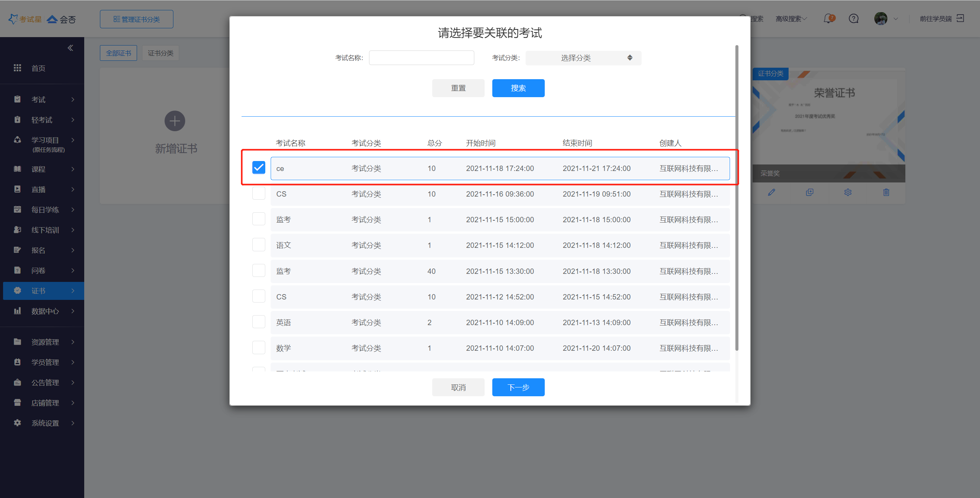Click the 下一步 button
The height and width of the screenshot is (498, 980).
tap(518, 387)
